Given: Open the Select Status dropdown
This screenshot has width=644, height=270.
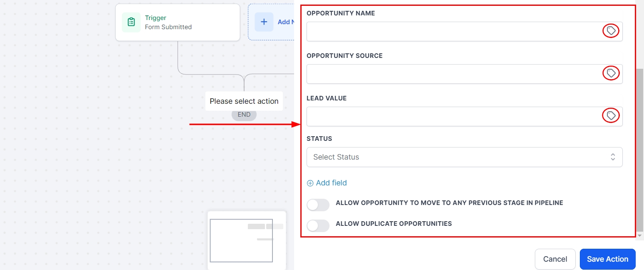Looking at the screenshot, I should point(458,157).
